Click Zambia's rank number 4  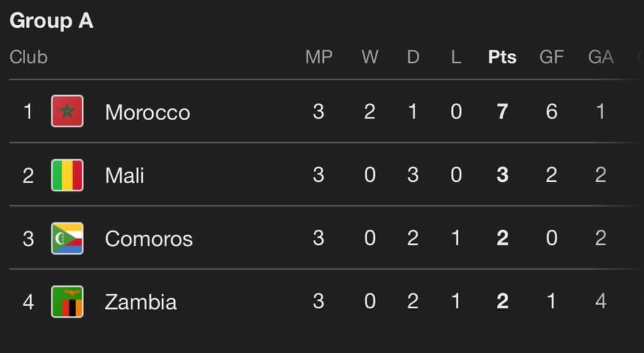pos(28,301)
